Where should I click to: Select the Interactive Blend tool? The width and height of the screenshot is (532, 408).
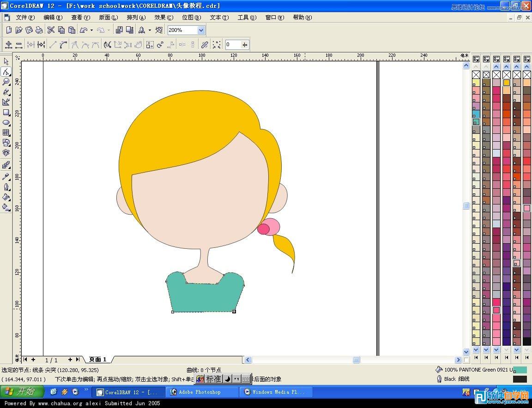[x=6, y=165]
